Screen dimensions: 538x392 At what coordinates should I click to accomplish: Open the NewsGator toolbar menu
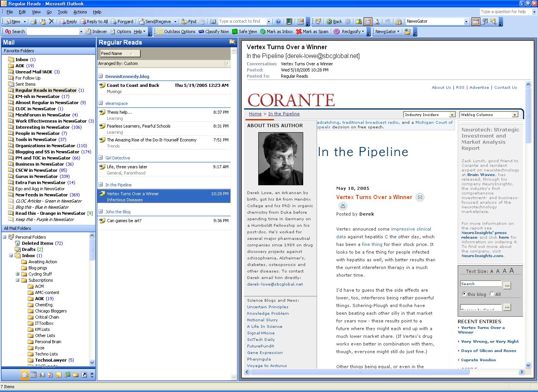pyautogui.click(x=387, y=32)
